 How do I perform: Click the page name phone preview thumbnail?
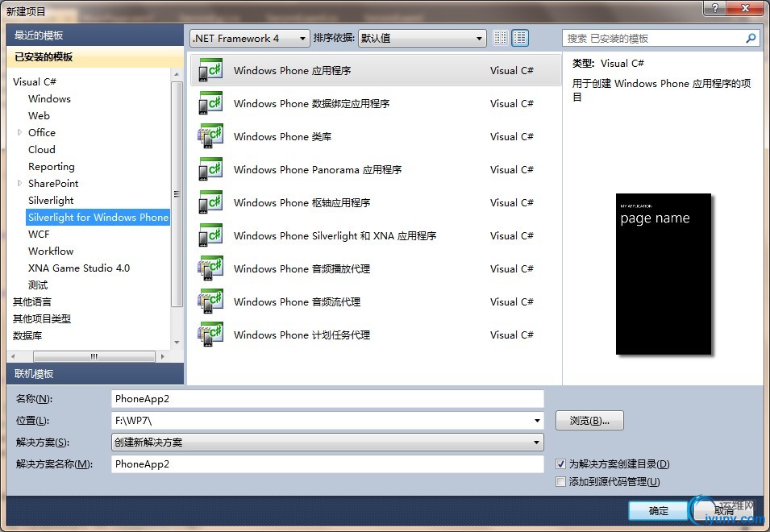click(x=664, y=274)
